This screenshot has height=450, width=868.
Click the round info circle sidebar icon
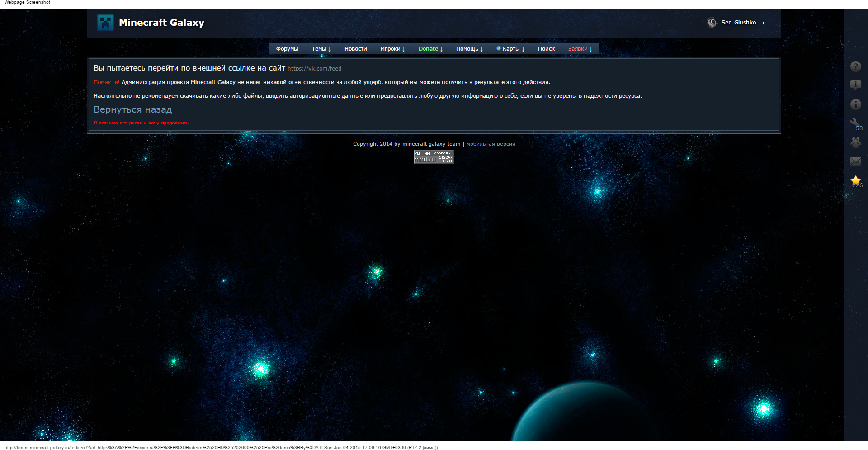coord(855,104)
